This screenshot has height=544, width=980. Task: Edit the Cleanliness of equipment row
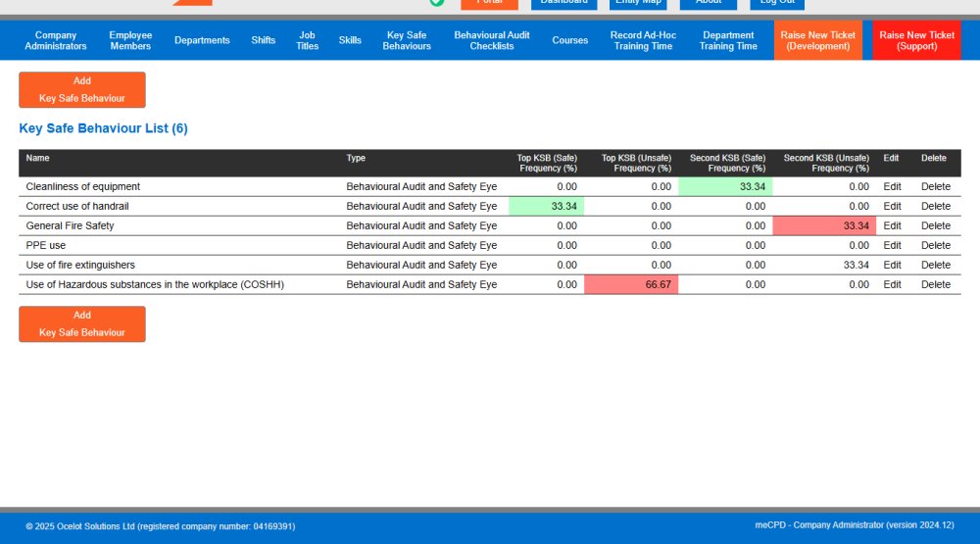coord(892,186)
